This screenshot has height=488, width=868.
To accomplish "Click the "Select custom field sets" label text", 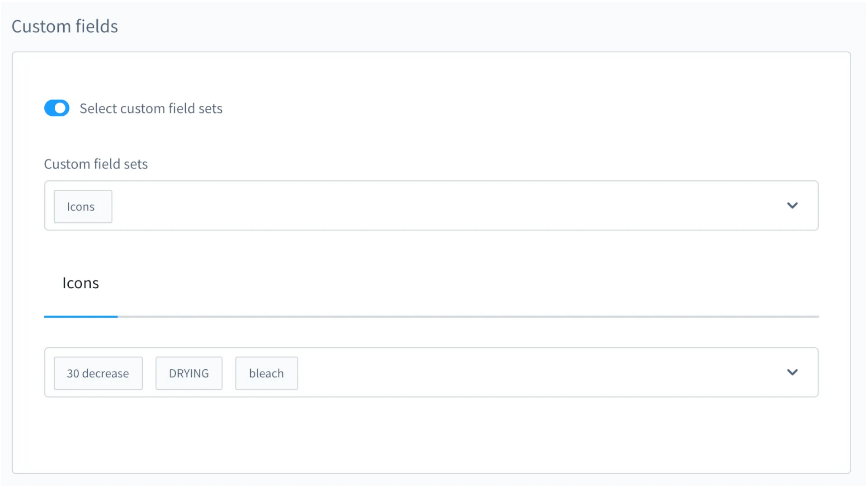I will (151, 108).
